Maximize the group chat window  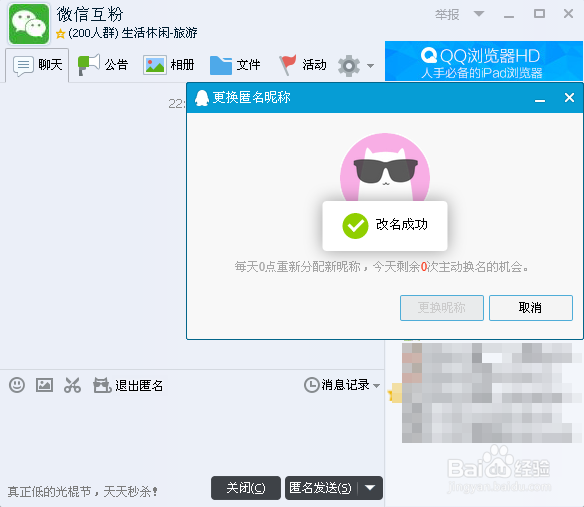tap(539, 14)
